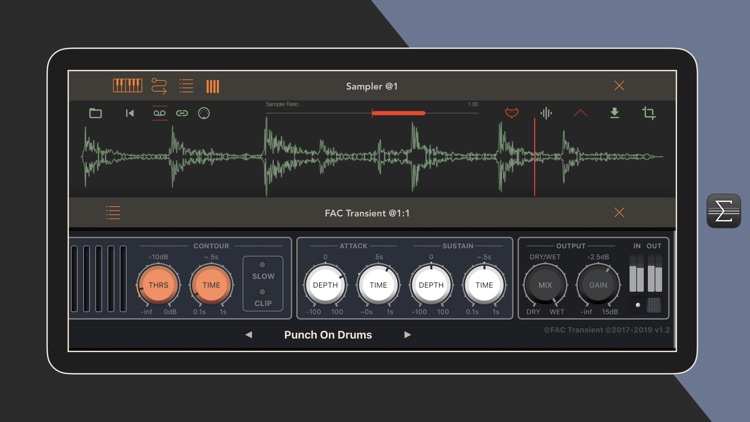Click the DRY/WET label
The image size is (750, 422).
[545, 257]
